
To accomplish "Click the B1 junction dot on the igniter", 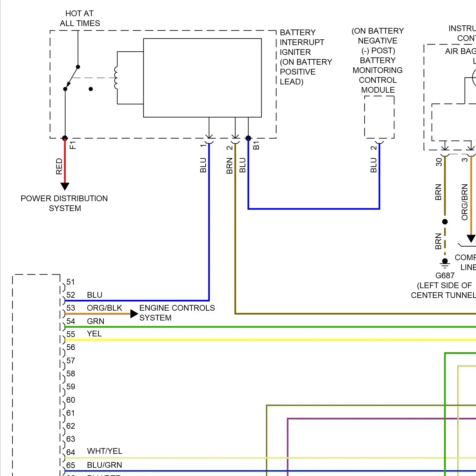I will [248, 138].
